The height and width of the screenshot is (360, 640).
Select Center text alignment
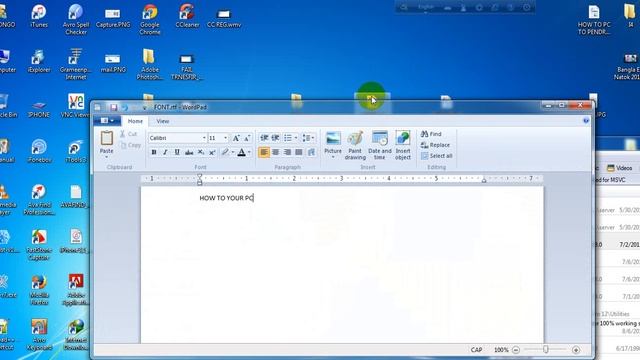tap(276, 152)
